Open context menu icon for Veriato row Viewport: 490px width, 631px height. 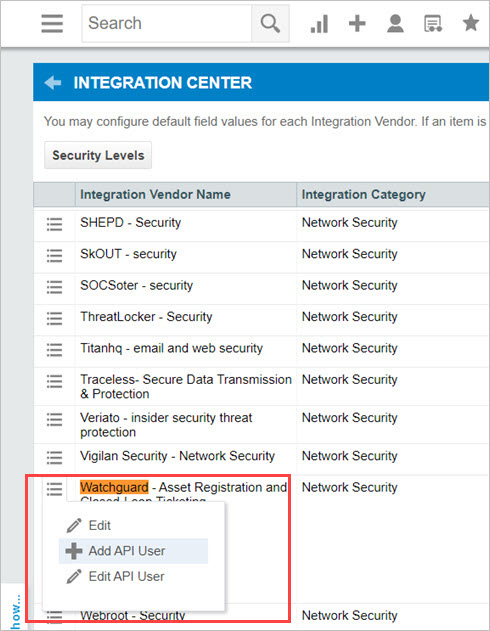click(54, 419)
